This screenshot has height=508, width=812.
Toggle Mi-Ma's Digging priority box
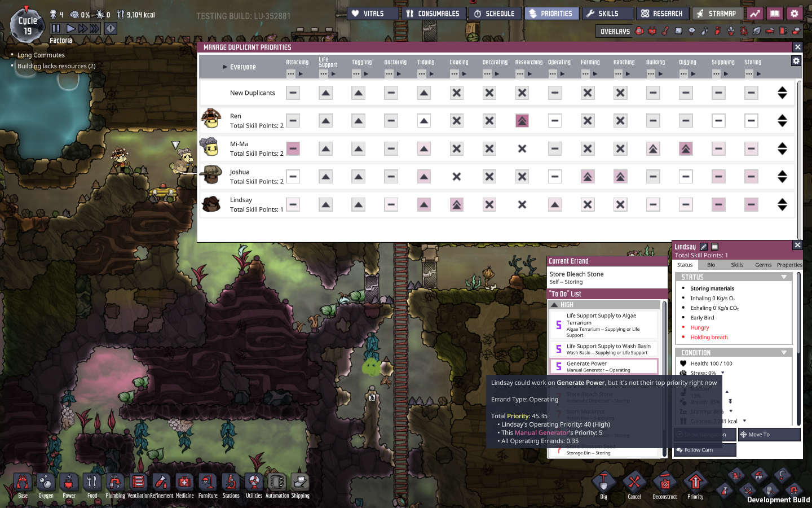click(686, 149)
